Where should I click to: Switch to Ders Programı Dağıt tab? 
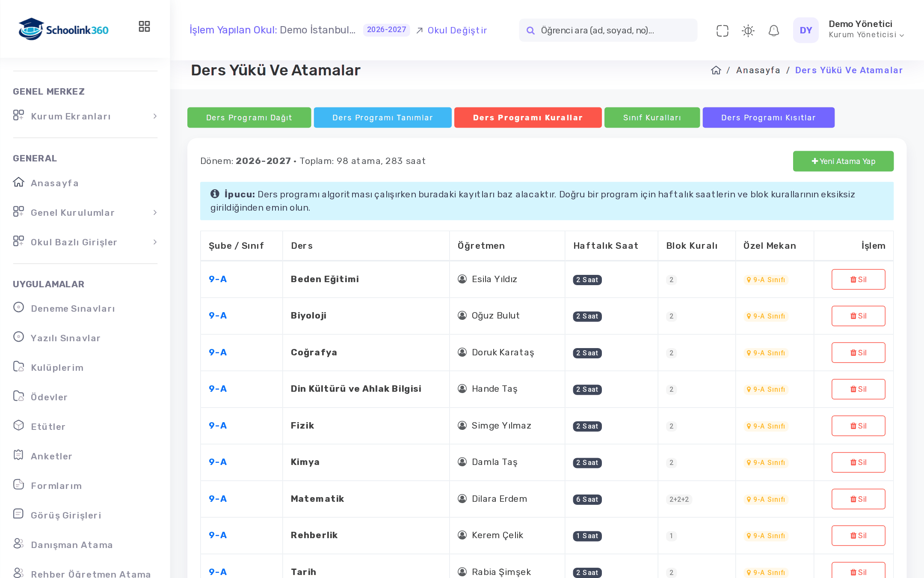pyautogui.click(x=249, y=117)
